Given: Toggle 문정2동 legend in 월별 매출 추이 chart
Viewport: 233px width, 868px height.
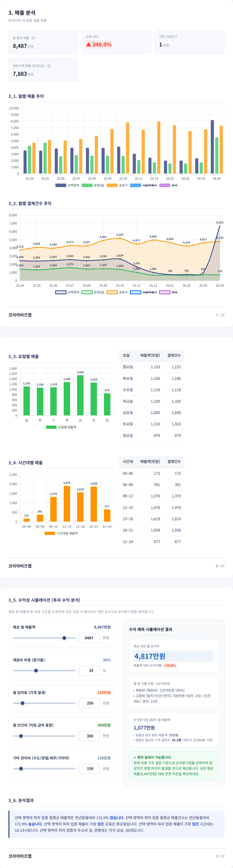Looking at the screenshot, I should coord(93,185).
